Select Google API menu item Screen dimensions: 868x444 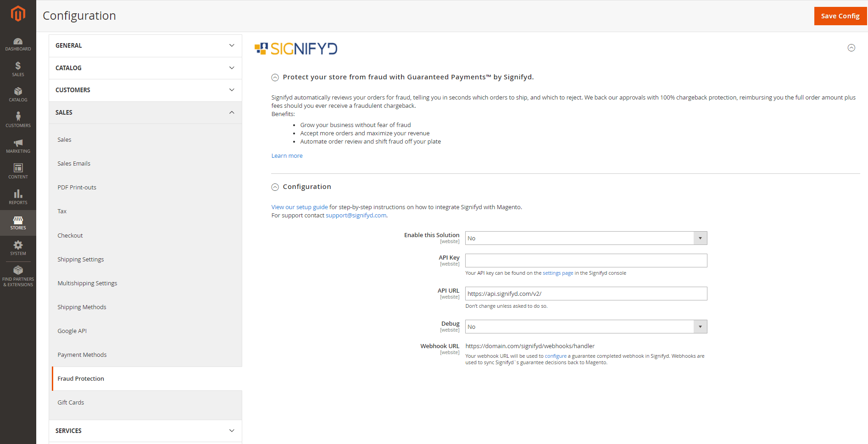[72, 331]
